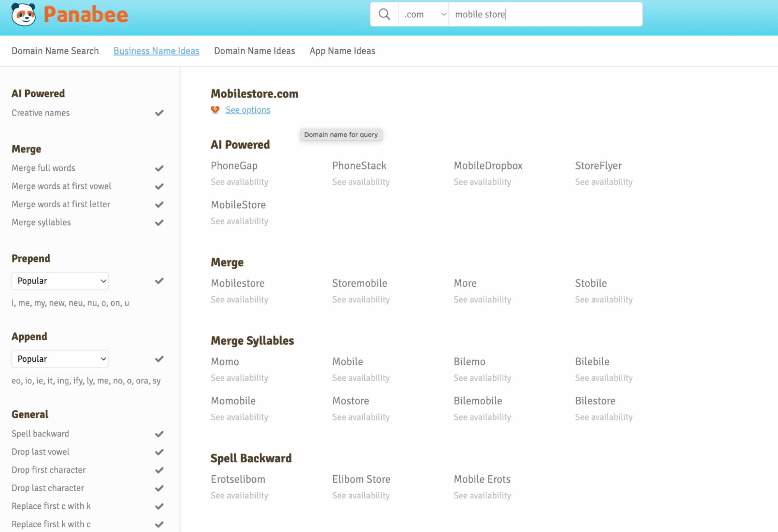Click the See options link
The height and width of the screenshot is (532, 778).
pyautogui.click(x=248, y=110)
